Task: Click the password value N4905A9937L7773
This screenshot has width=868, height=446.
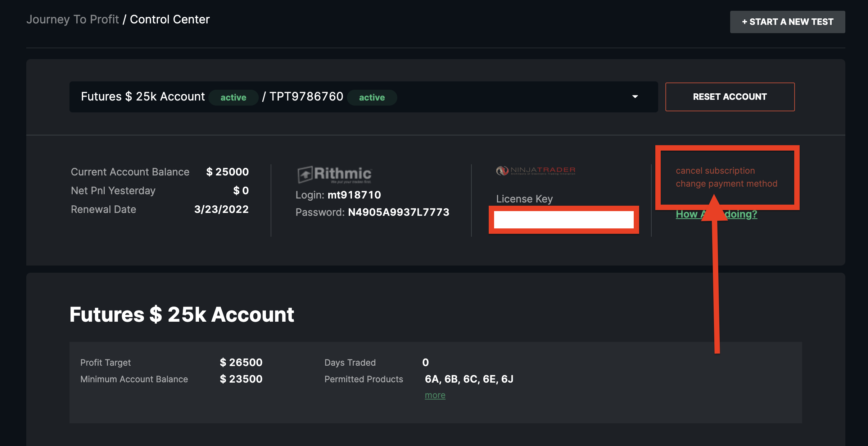Action: click(399, 212)
